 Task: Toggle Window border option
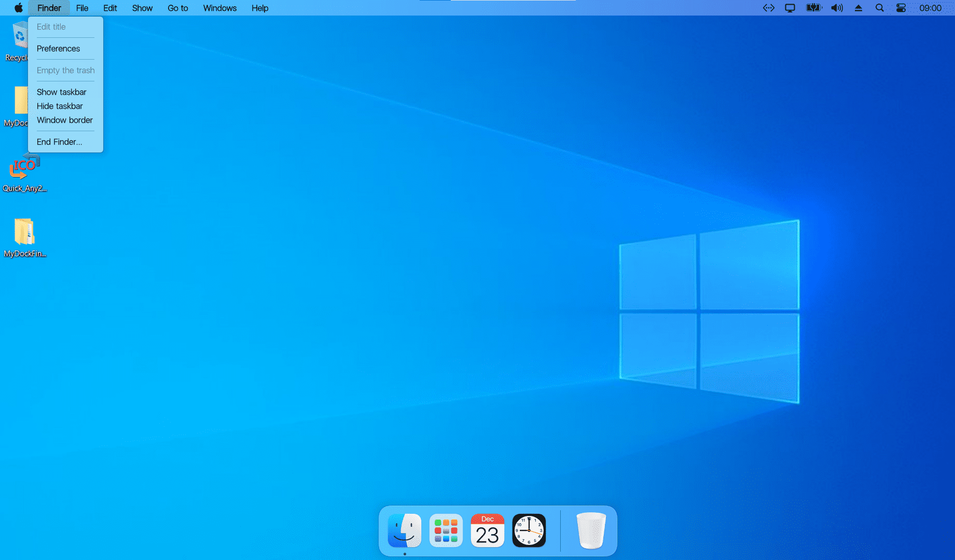coord(64,120)
